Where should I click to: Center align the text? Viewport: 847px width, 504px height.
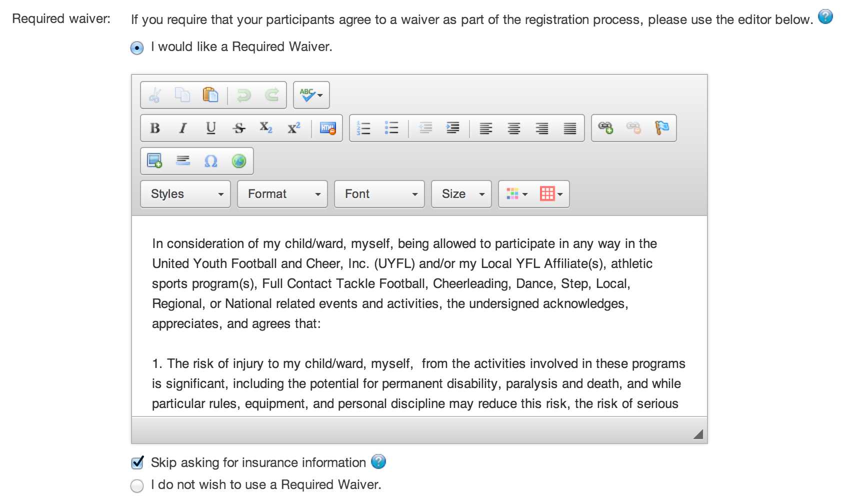pyautogui.click(x=514, y=128)
